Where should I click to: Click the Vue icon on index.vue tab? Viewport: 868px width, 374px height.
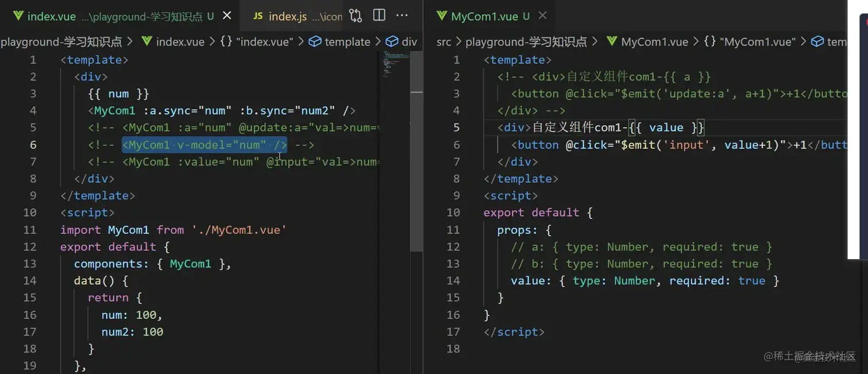pyautogui.click(x=18, y=16)
